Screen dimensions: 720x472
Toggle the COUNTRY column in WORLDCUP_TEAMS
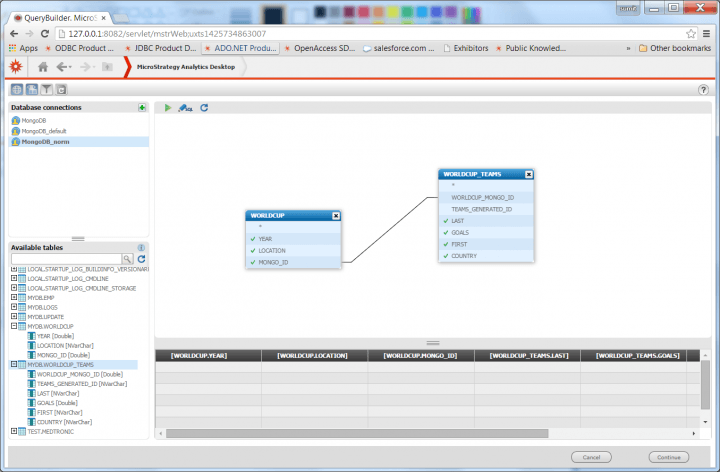pyautogui.click(x=446, y=256)
